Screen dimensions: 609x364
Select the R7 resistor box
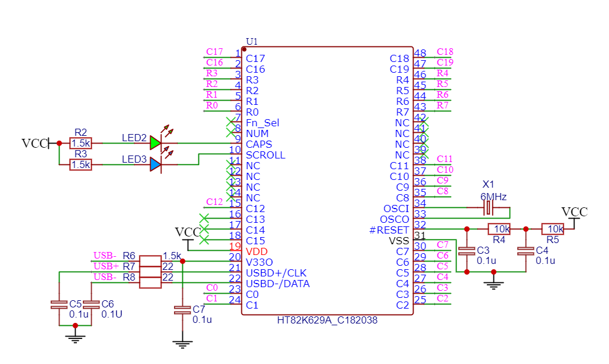(x=150, y=272)
